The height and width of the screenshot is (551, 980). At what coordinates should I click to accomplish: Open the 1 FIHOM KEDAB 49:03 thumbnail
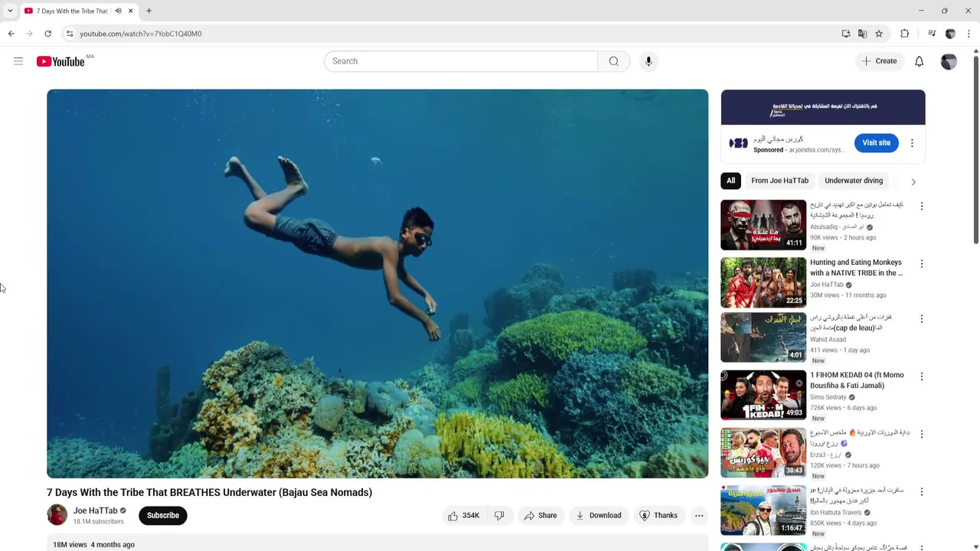(x=763, y=395)
